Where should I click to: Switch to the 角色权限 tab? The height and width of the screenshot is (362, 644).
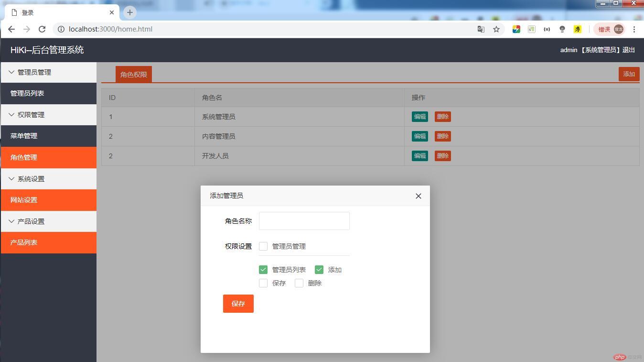tap(134, 75)
